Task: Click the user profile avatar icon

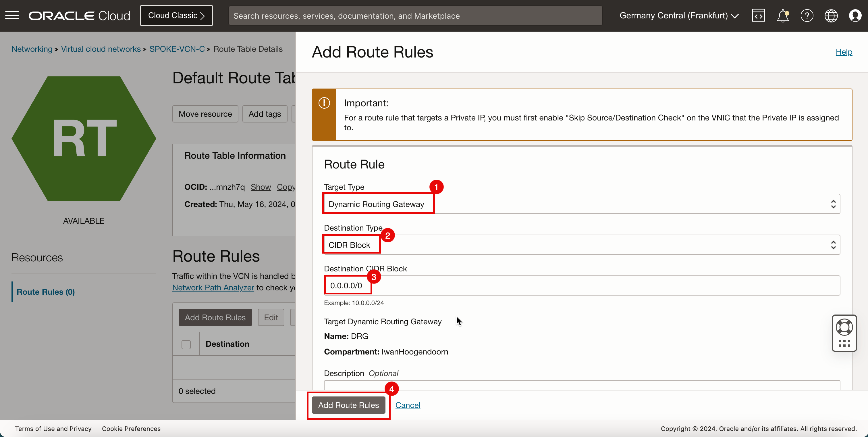Action: coord(855,16)
